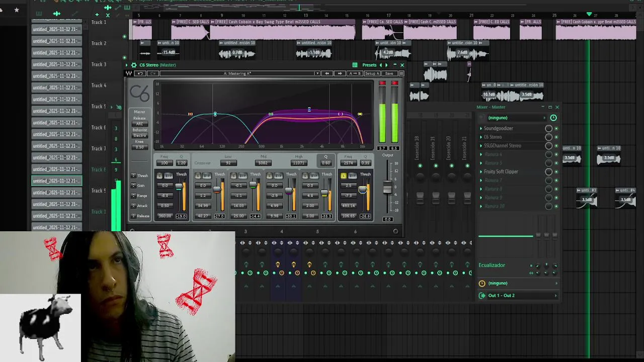Expand the Fruity Soft Clipper slot arrow

pyautogui.click(x=481, y=171)
